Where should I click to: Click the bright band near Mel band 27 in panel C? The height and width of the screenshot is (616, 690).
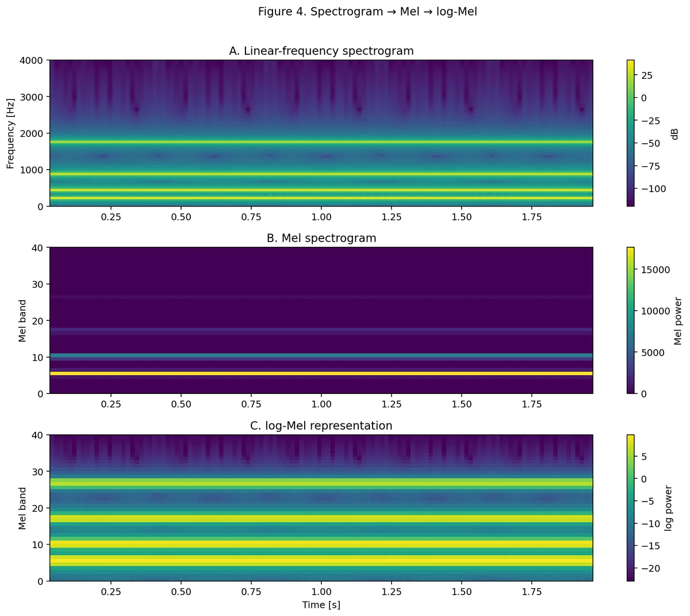321,482
